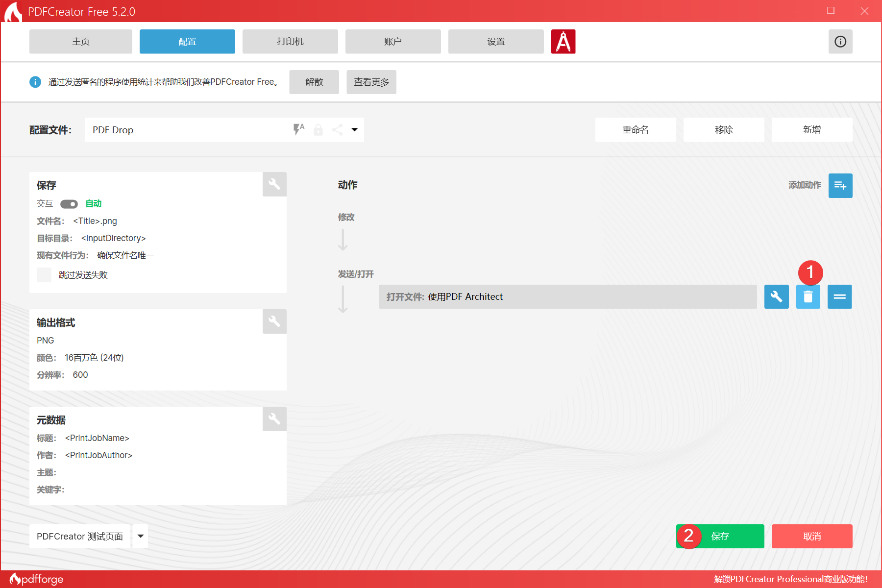Delete the 打开文件 action with trash icon
The width and height of the screenshot is (882, 588).
tap(808, 297)
